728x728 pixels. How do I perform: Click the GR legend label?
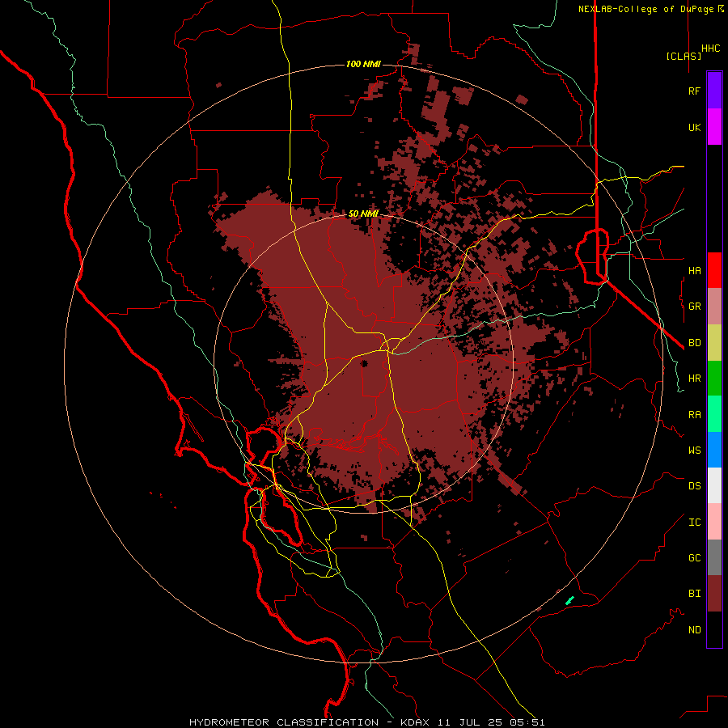(694, 307)
